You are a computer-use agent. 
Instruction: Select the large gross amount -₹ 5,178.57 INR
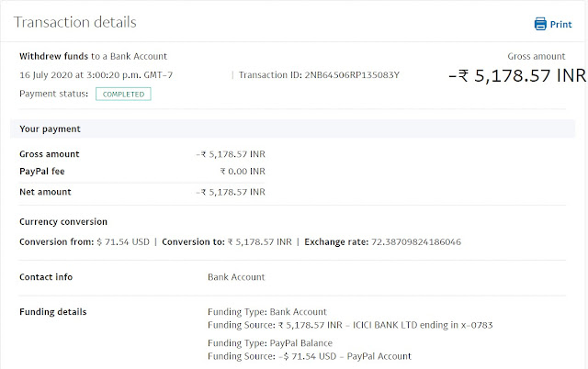pyautogui.click(x=517, y=75)
